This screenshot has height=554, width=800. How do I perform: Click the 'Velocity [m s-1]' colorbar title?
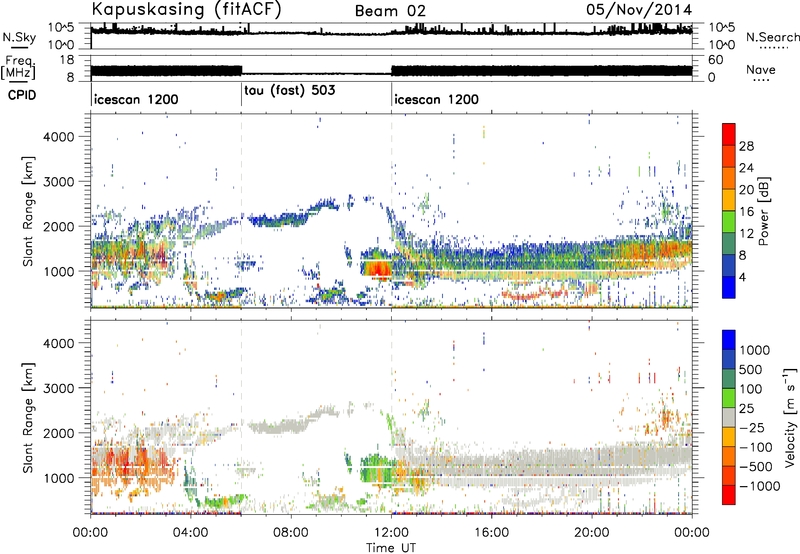[790, 417]
